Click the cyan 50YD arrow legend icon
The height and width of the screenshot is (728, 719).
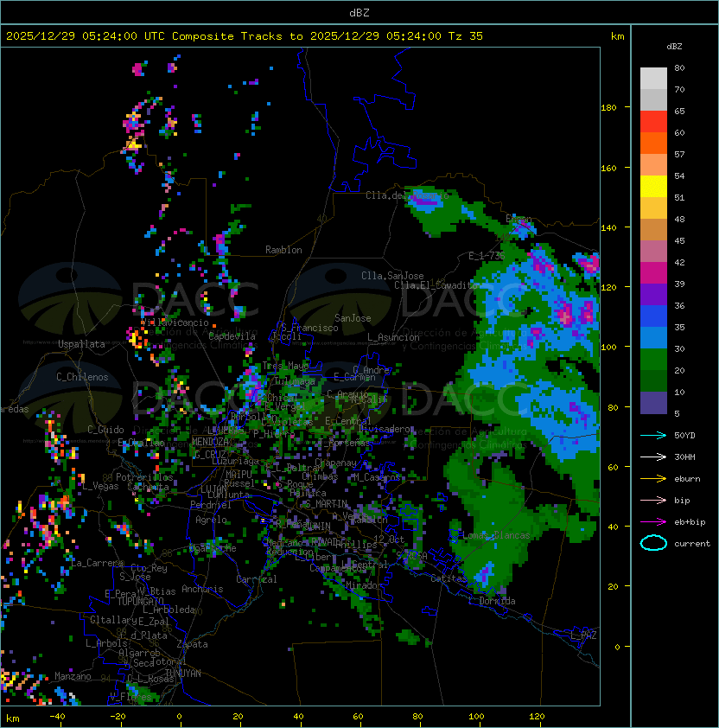point(653,435)
